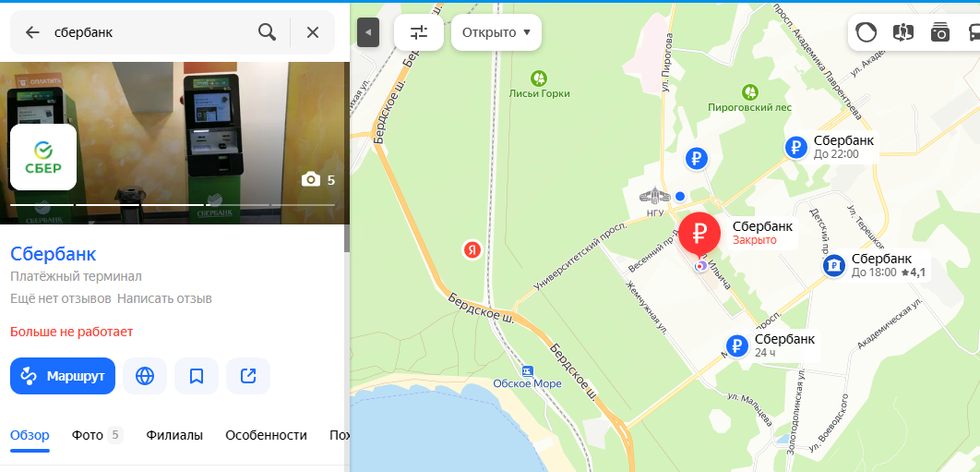Image resolution: width=980 pixels, height=472 pixels.
Task: Open the Особенности tab
Action: click(267, 435)
